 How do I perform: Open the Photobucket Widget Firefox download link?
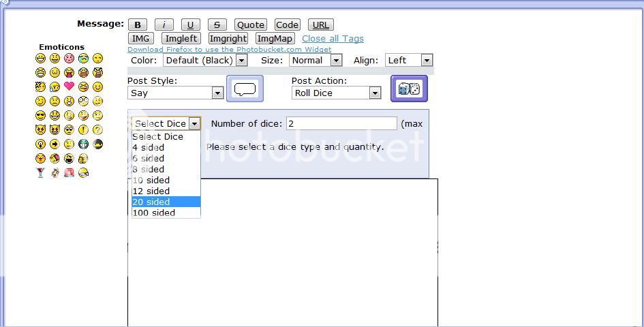(x=229, y=49)
